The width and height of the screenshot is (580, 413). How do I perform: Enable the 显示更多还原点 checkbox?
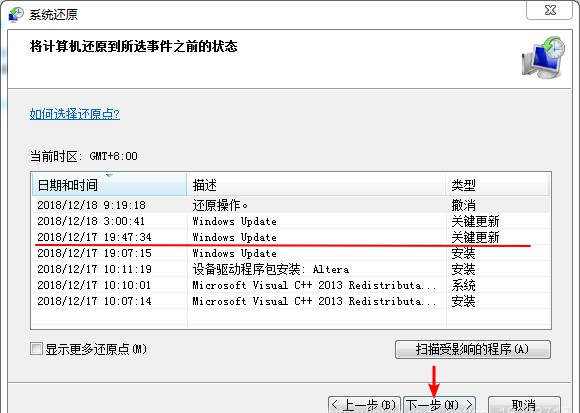coord(36,348)
